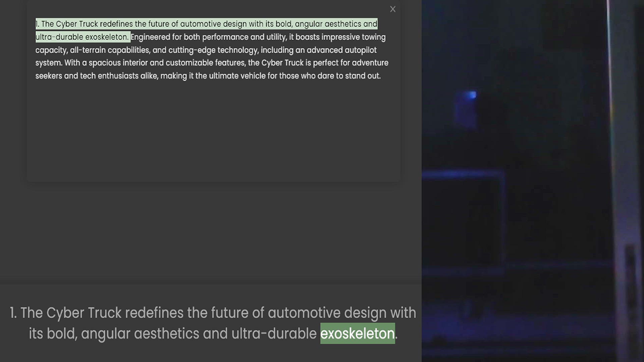Click 'ultra-durable exoskeleton.' in the highlighted text
Image resolution: width=644 pixels, height=362 pixels.
tap(82, 37)
